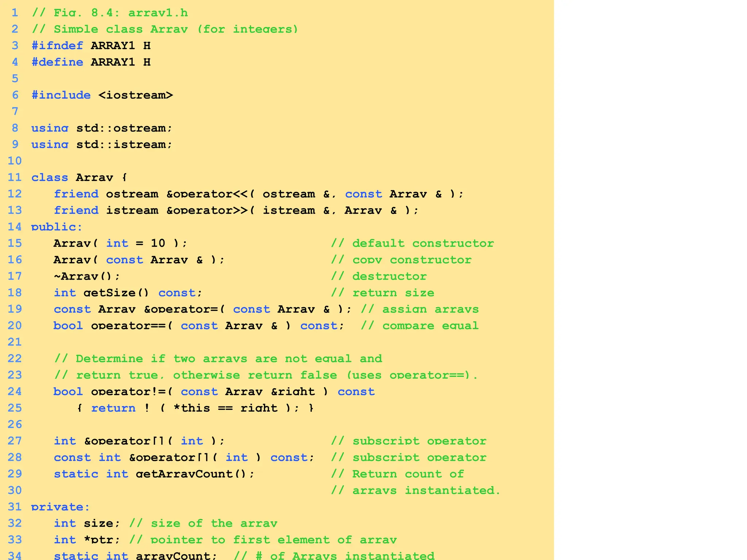
Task: Click the operator== declaration on line 20
Action: pyautogui.click(x=199, y=326)
